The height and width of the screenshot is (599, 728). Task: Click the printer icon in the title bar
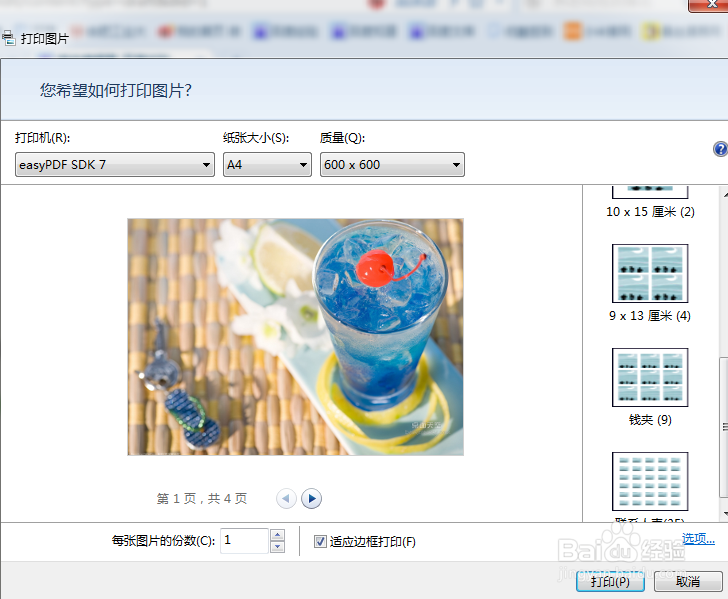8,38
